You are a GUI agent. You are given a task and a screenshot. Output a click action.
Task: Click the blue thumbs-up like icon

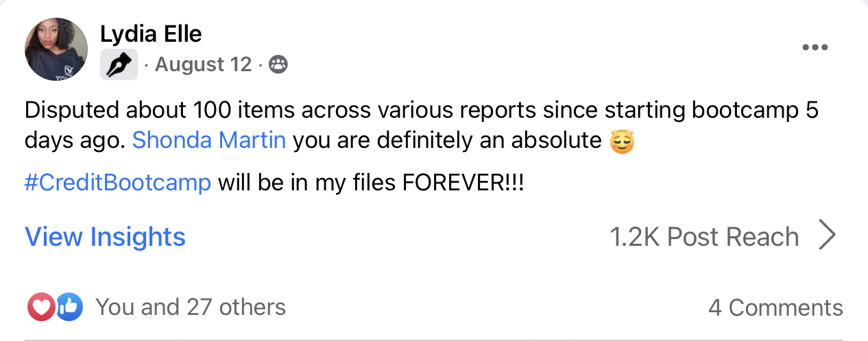[x=69, y=307]
